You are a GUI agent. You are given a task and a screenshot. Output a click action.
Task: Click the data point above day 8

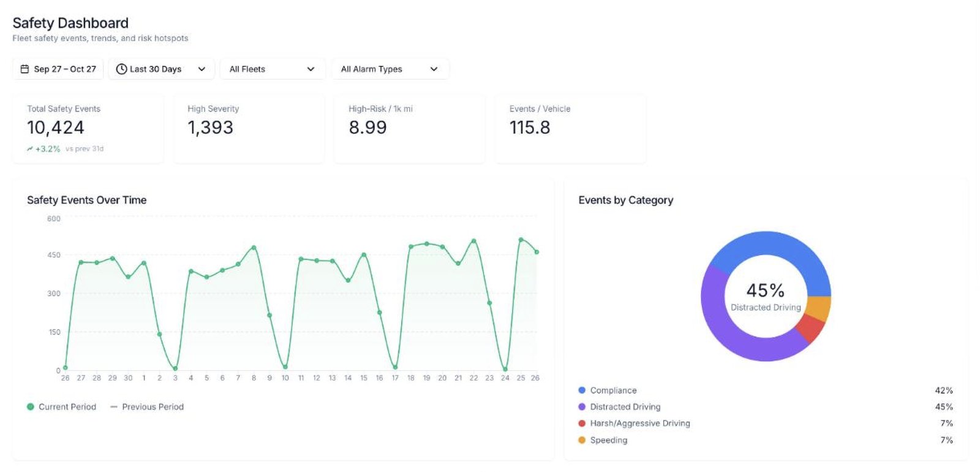click(254, 248)
